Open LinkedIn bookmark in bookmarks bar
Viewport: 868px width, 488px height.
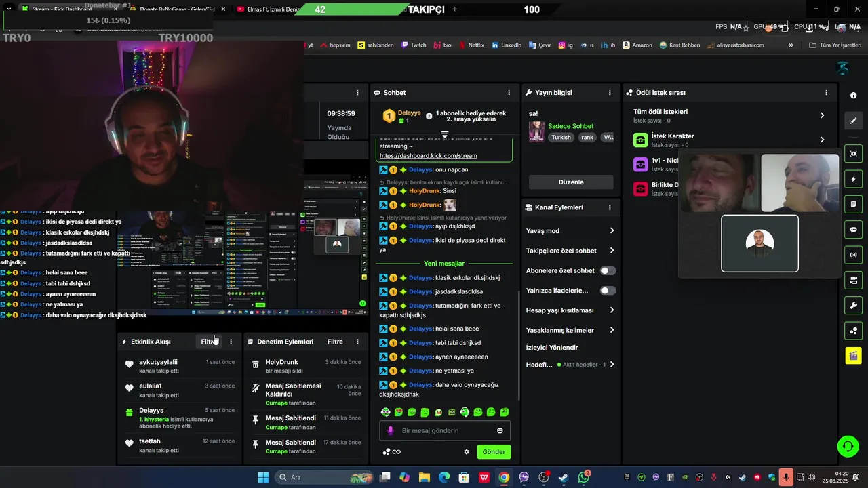pos(507,45)
